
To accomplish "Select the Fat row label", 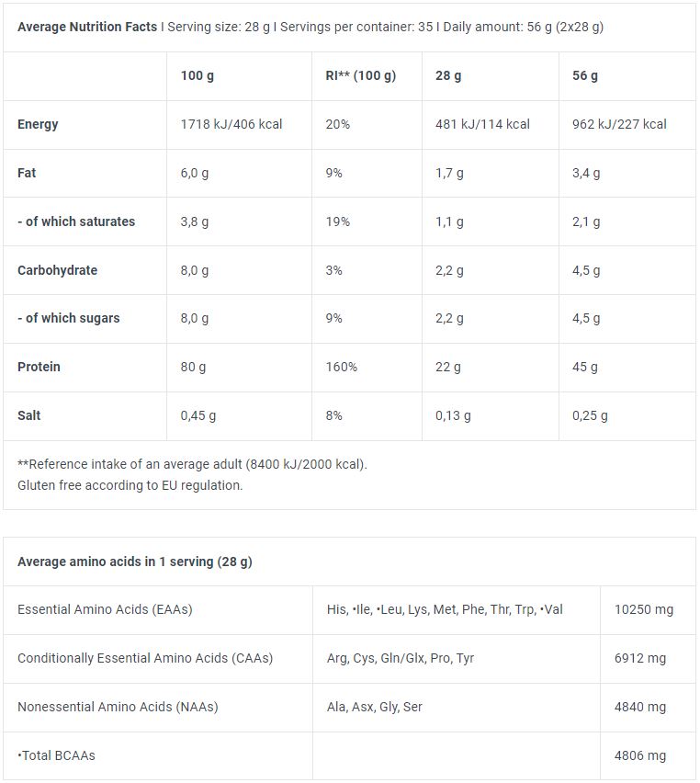I will pos(27,173).
